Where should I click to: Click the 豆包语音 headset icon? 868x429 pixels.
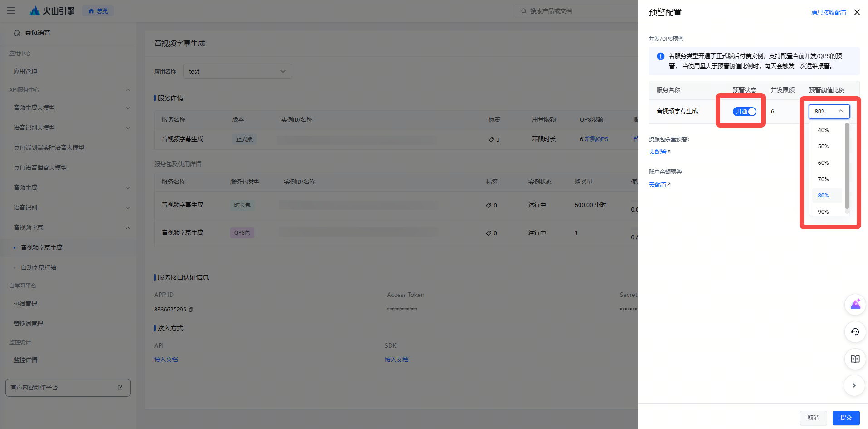[17, 33]
